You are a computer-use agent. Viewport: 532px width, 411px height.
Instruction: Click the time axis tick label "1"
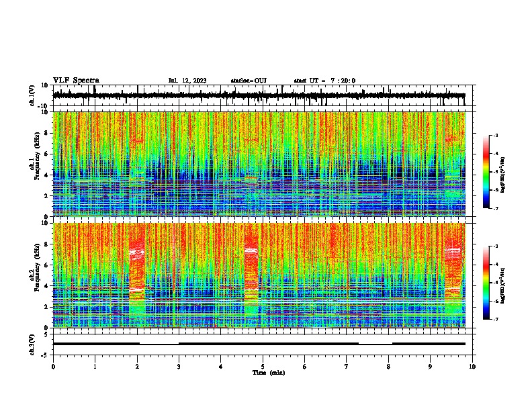[x=95, y=367]
